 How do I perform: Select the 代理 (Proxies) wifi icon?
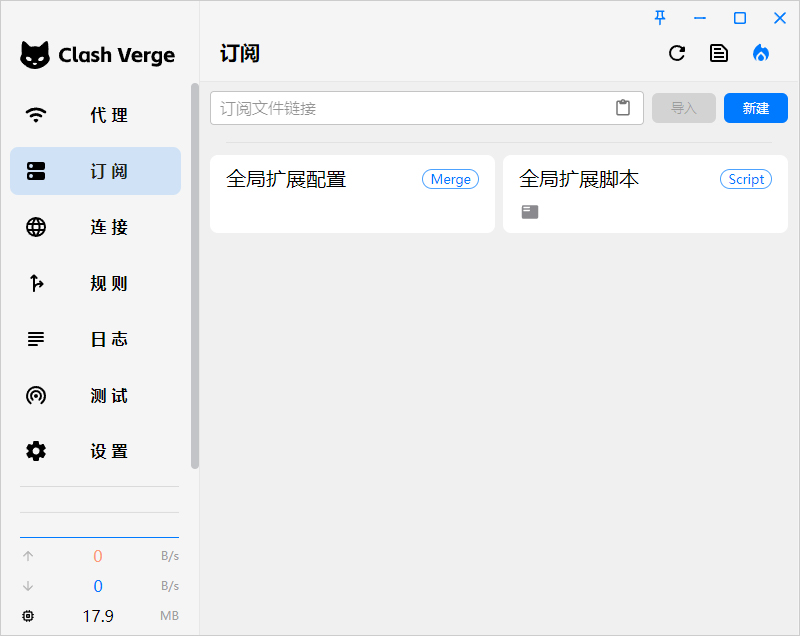[36, 115]
